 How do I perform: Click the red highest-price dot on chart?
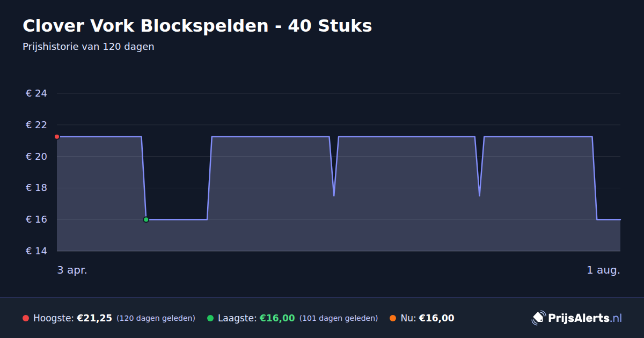57,137
